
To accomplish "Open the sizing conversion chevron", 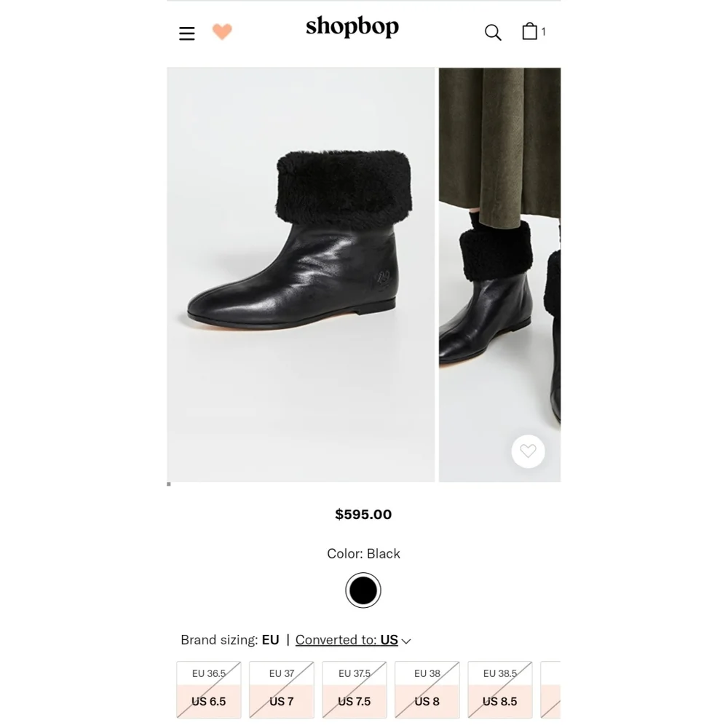I will (405, 641).
